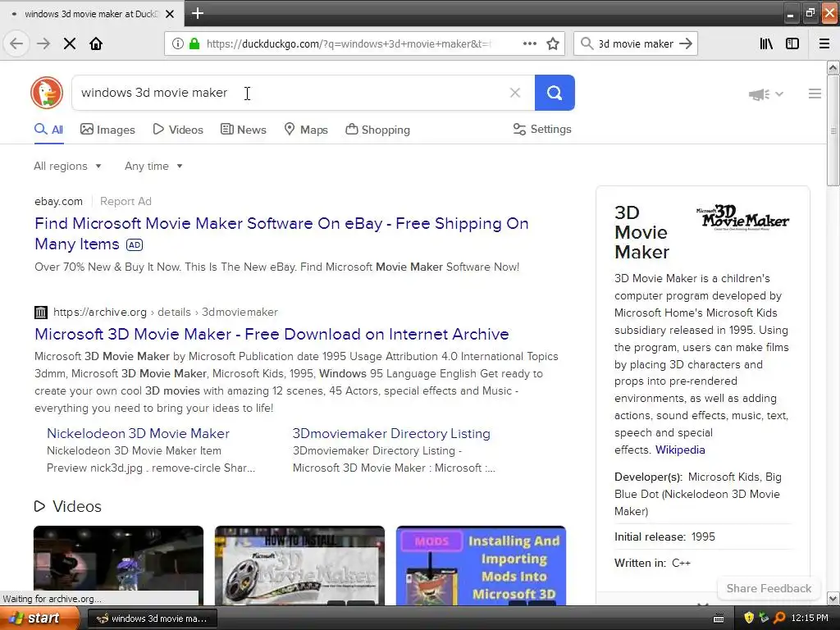Image resolution: width=840 pixels, height=630 pixels.
Task: Bookmark this page with the star
Action: click(x=553, y=43)
